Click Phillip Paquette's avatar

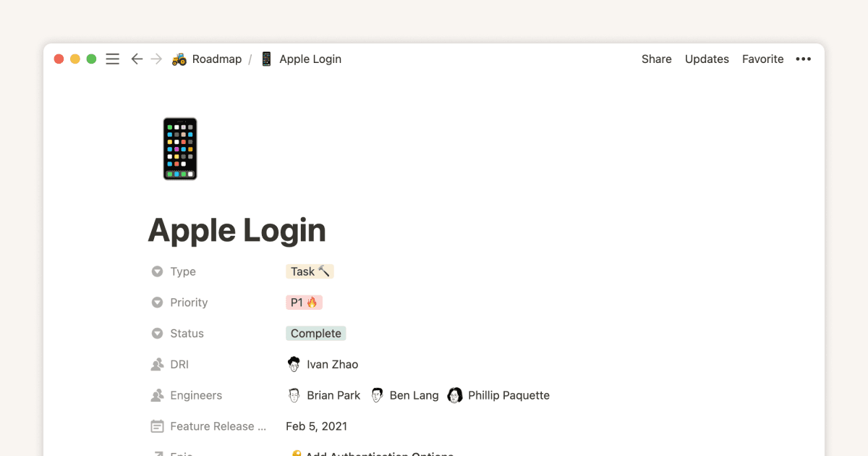pos(455,395)
